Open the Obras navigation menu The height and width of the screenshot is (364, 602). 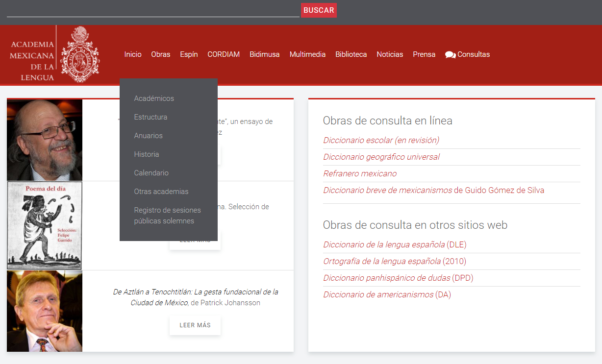pos(160,54)
